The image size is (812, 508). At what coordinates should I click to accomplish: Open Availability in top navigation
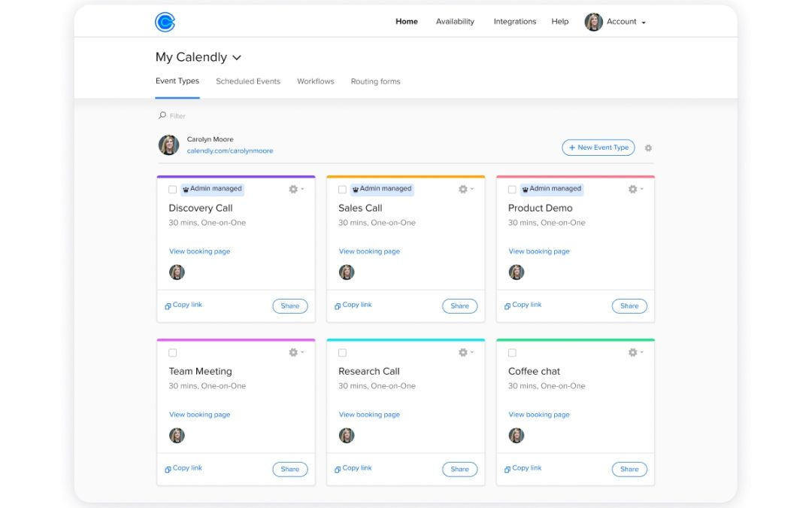455,21
